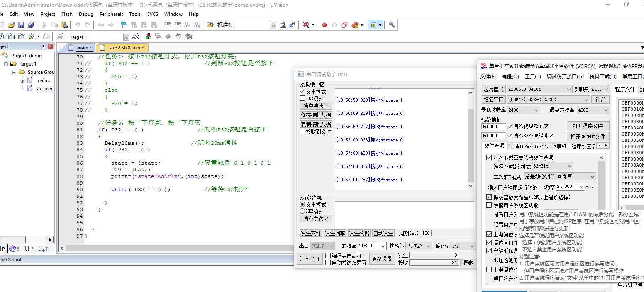
Task: Click inside the 周期(ms) input field
Action: click(x=425, y=233)
